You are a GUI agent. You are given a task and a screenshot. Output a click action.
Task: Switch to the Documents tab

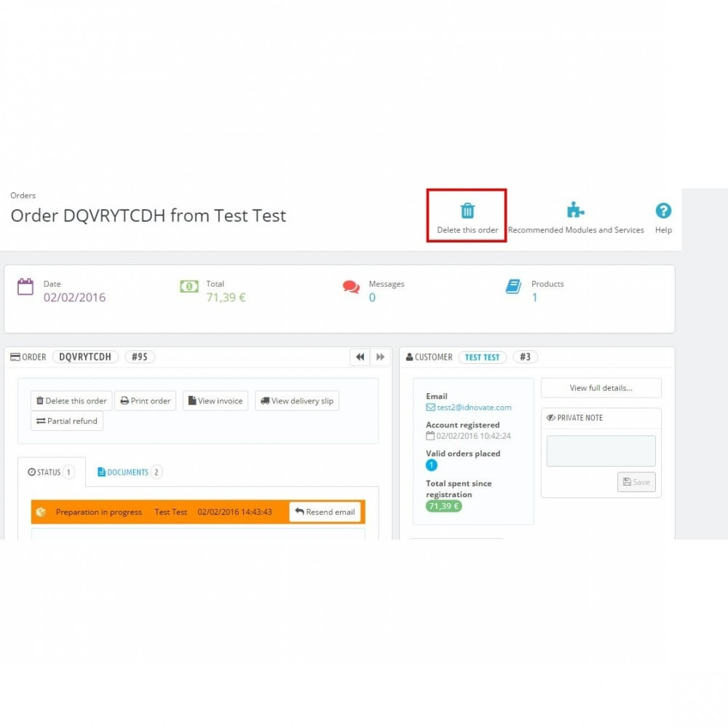[130, 472]
